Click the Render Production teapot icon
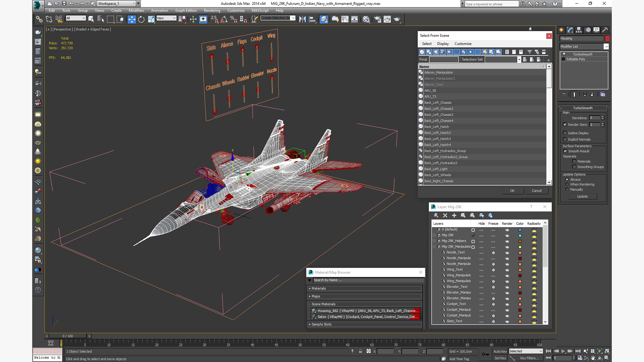 click(x=397, y=19)
